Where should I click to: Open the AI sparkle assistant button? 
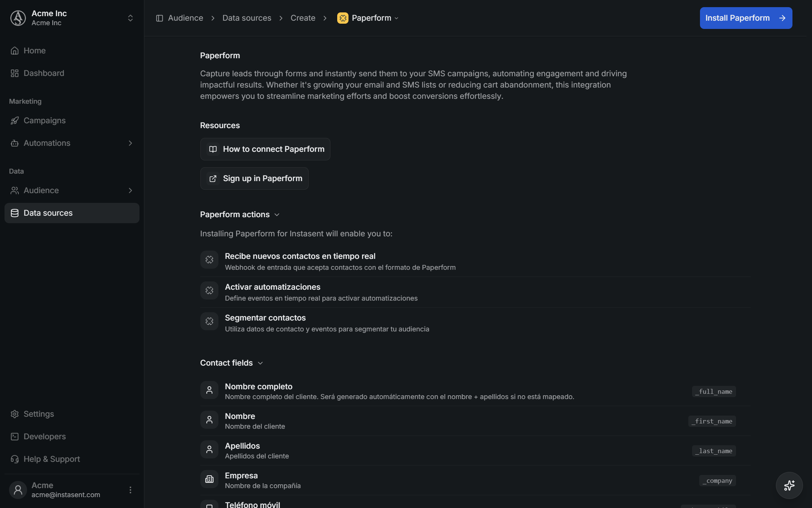(x=789, y=485)
